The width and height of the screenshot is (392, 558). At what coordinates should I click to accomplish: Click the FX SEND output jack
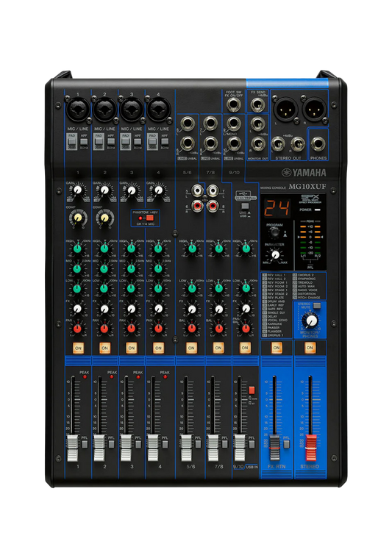[257, 104]
